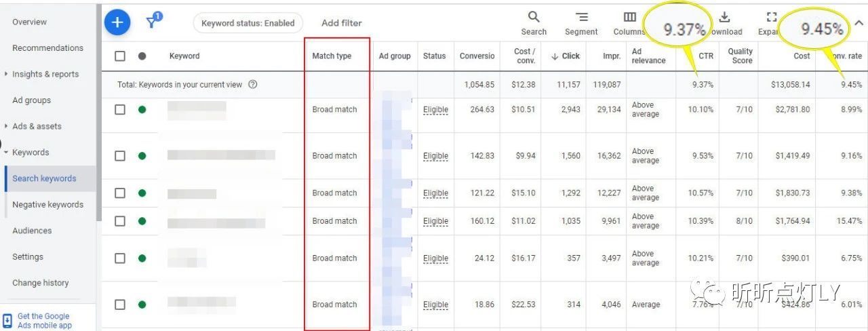Click Eligible status in 142.83 row
This screenshot has height=331, width=868.
(x=435, y=157)
